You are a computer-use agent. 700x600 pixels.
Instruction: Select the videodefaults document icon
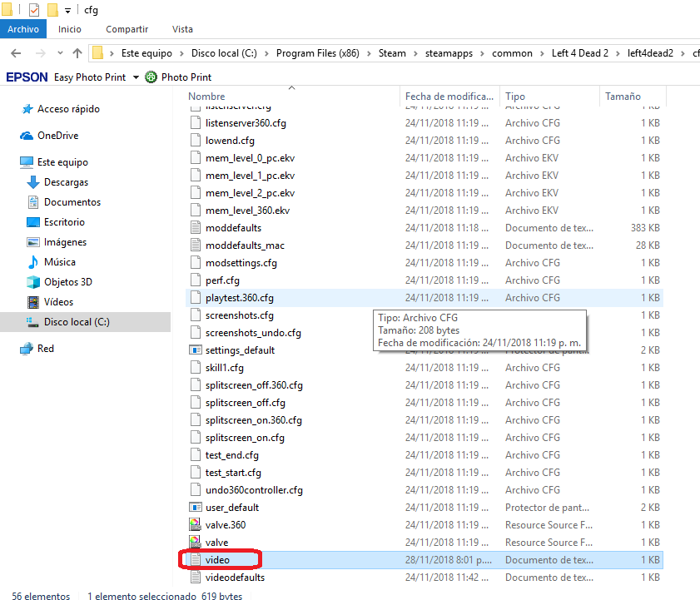[x=196, y=578]
